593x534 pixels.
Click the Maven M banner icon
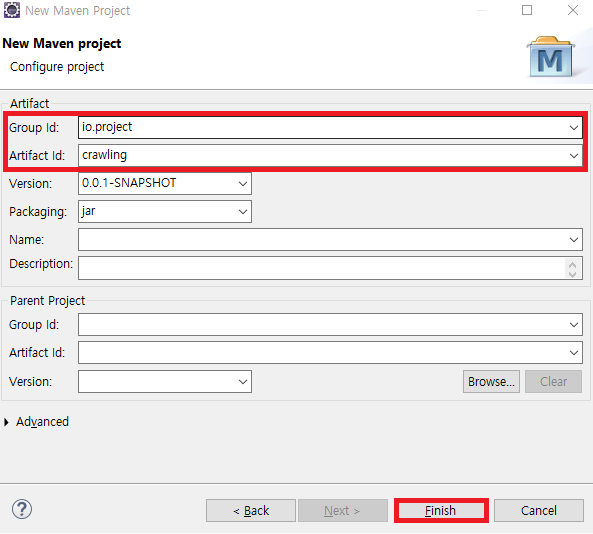coord(551,57)
